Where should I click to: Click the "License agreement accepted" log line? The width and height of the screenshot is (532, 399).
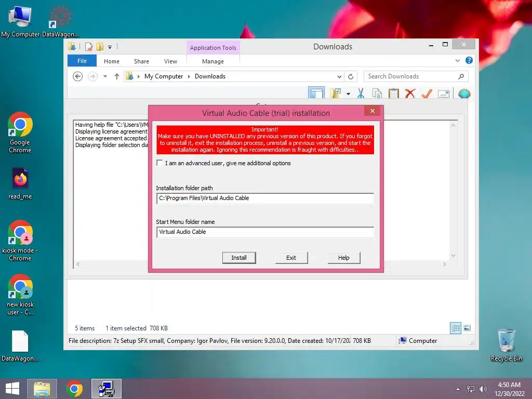pyautogui.click(x=111, y=138)
